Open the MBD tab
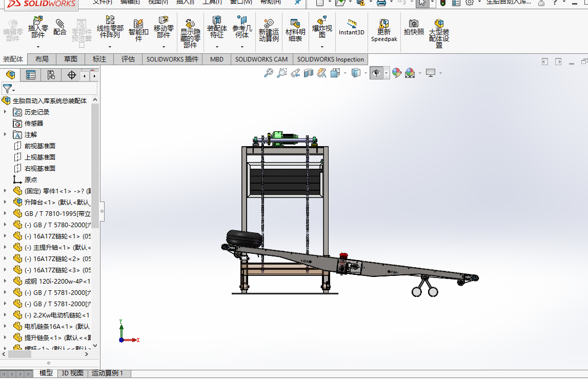This screenshot has width=588, height=379. (x=217, y=59)
